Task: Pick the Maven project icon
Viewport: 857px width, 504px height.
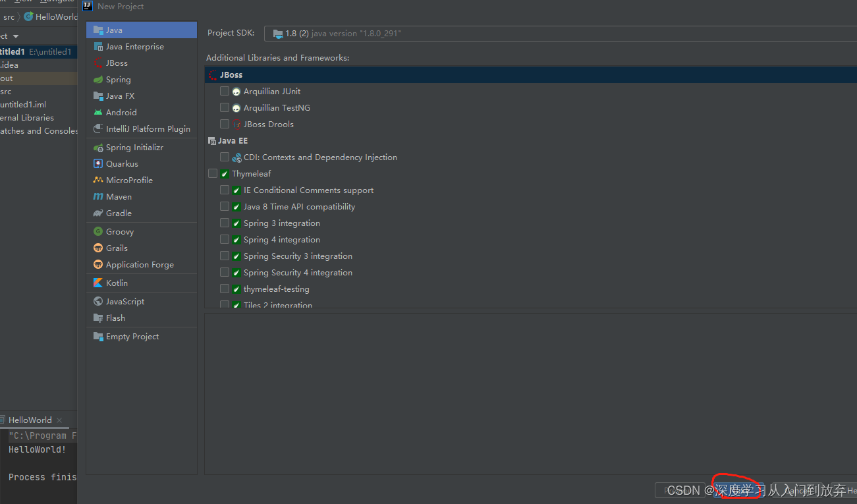Action: 98,197
